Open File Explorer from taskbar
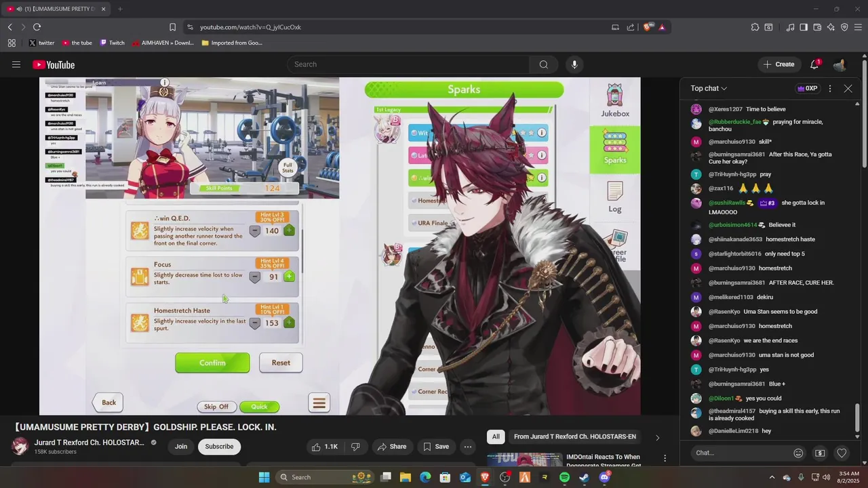 tap(405, 477)
